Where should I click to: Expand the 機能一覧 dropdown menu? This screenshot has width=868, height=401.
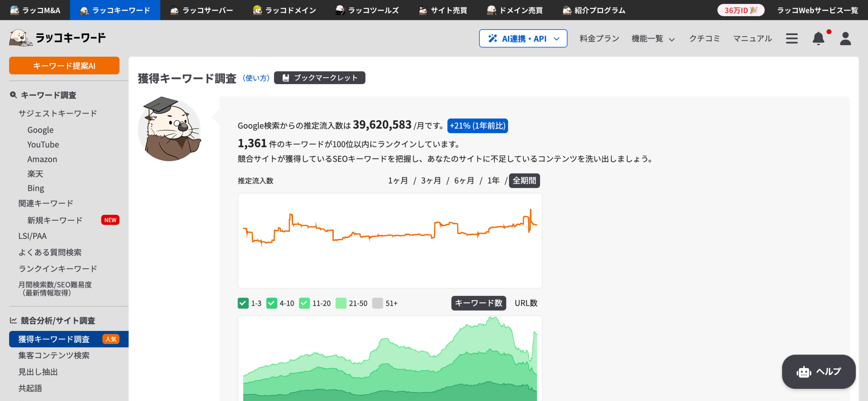653,39
